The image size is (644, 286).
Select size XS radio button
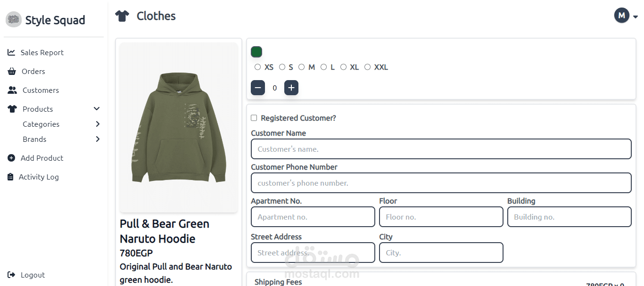(x=257, y=67)
